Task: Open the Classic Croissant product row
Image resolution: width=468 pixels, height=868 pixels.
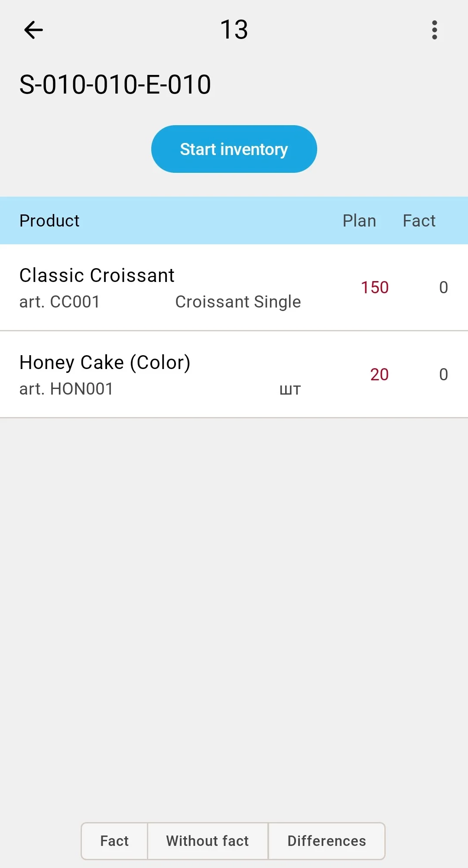Action: [x=234, y=288]
